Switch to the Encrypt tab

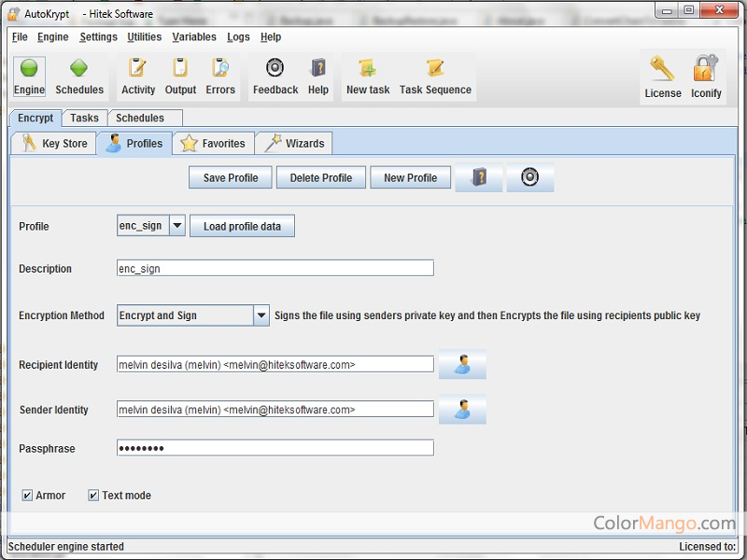(x=35, y=118)
